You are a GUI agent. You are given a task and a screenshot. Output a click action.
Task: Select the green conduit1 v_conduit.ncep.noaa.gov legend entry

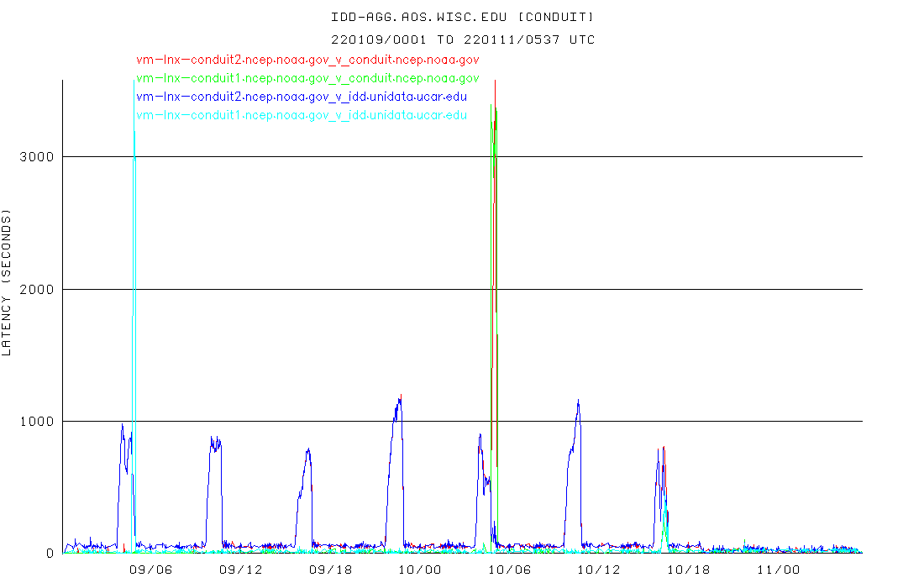click(307, 78)
